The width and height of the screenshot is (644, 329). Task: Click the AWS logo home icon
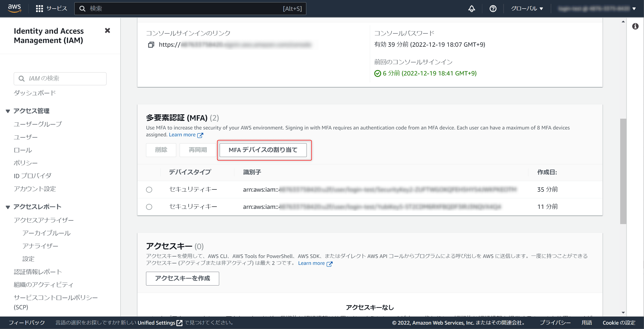14,8
